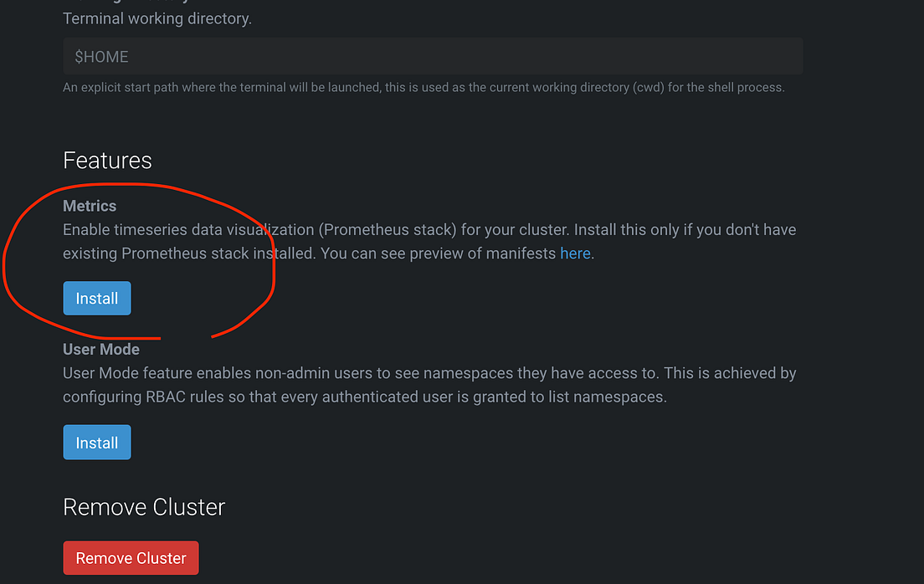The height and width of the screenshot is (584, 924).
Task: Click 'existing Prometheus stack installed' text
Action: click(x=189, y=254)
